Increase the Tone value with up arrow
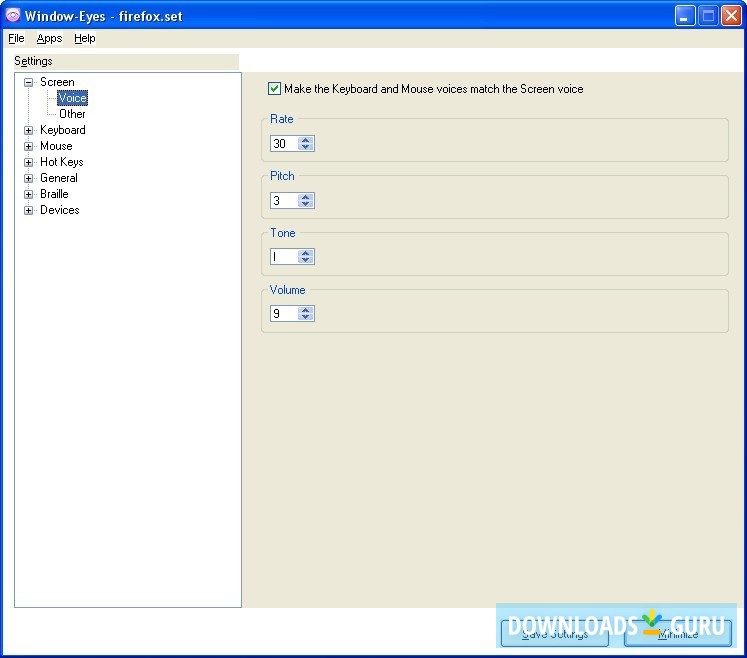747x658 pixels. point(306,253)
